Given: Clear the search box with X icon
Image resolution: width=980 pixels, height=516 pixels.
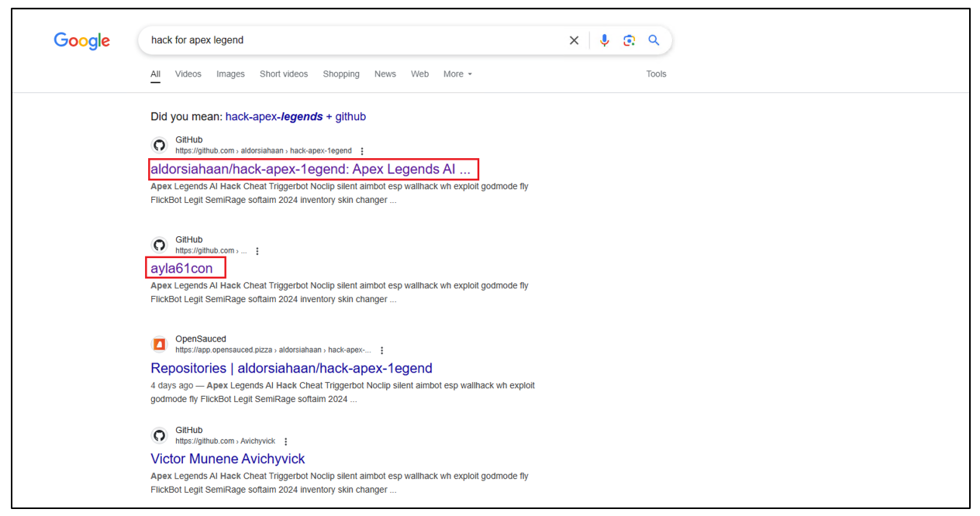Looking at the screenshot, I should (574, 40).
